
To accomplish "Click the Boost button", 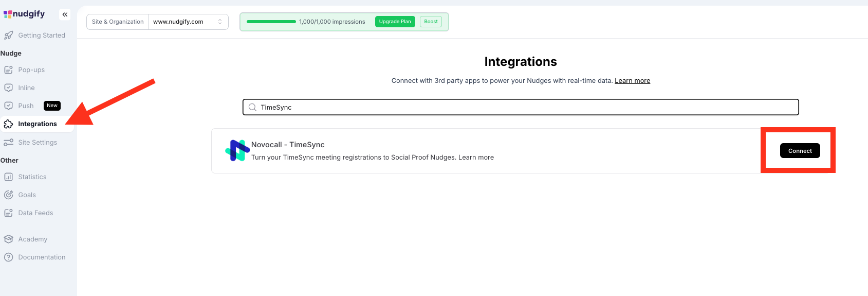I will click(431, 22).
